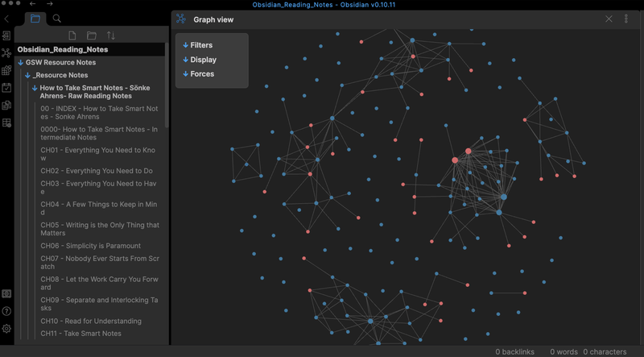Open CH01 - Everything You Need to Know
The image size is (644, 357).
[99, 154]
